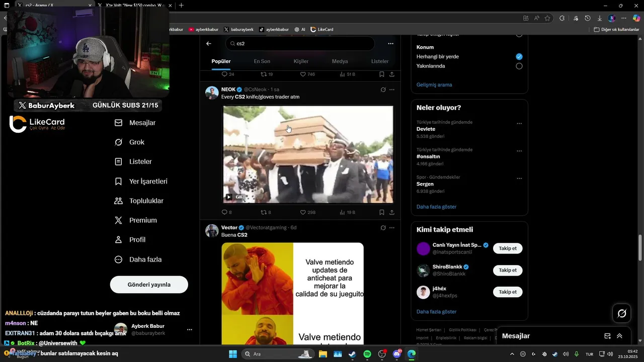Bookmark the NEOK tweet
The width and height of the screenshot is (644, 362).
click(382, 212)
